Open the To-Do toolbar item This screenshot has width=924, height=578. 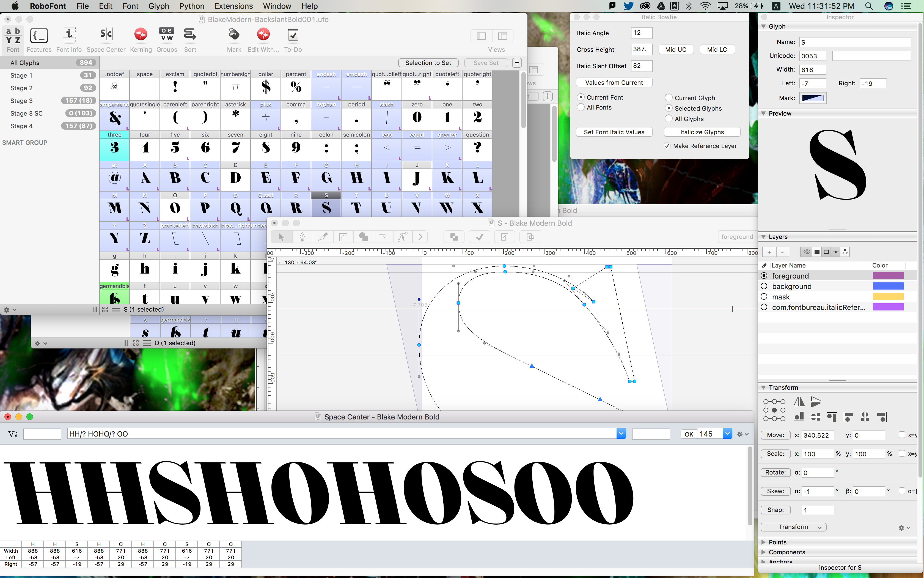coord(293,39)
